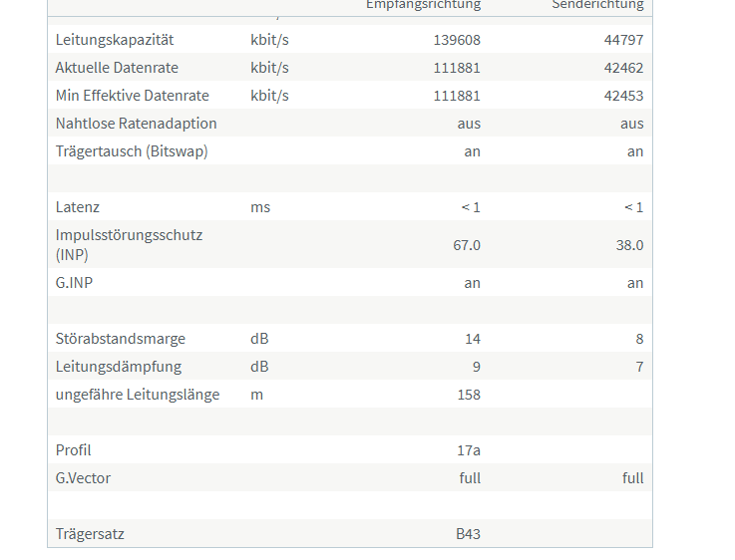
Task: Select the 'Störabstandsmarge' label
Action: coord(121,339)
